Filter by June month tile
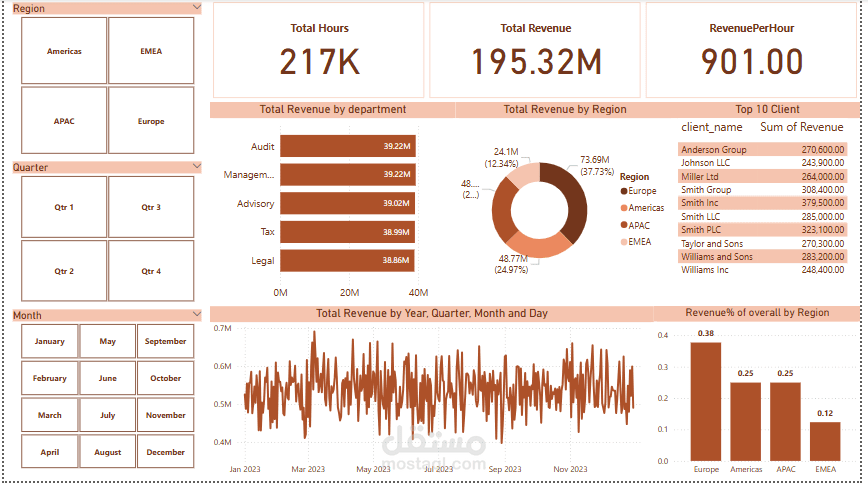This screenshot has height=483, width=868. (108, 378)
